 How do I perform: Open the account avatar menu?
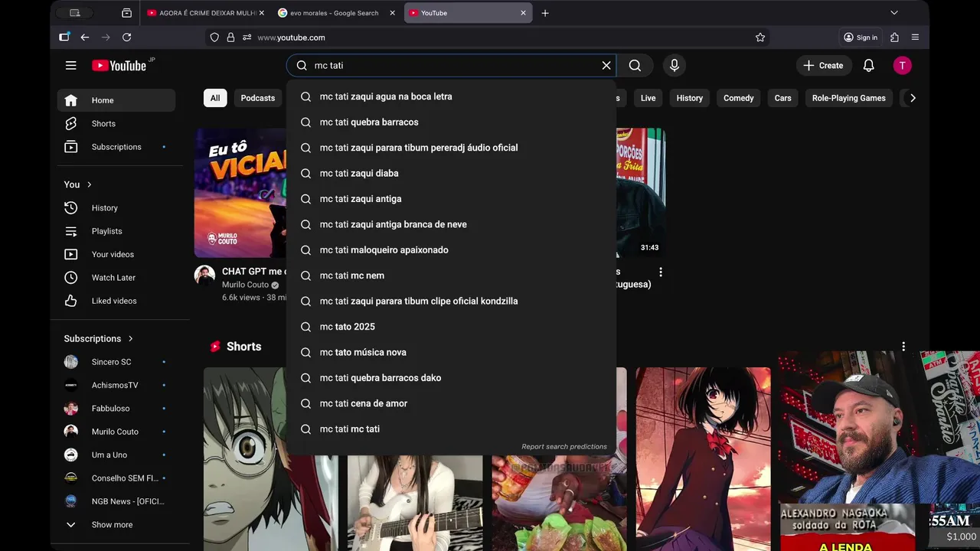click(x=902, y=66)
